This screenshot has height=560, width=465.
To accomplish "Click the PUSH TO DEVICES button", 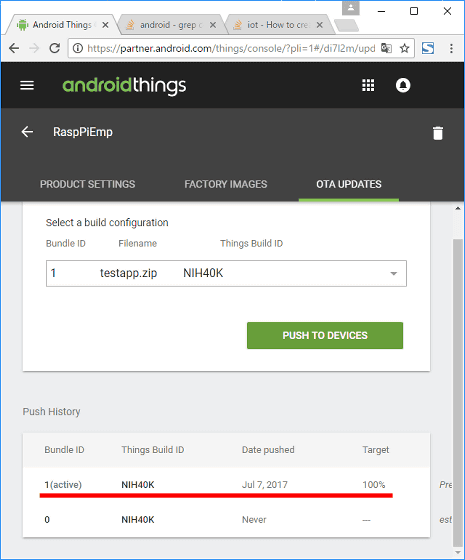I will (325, 335).
